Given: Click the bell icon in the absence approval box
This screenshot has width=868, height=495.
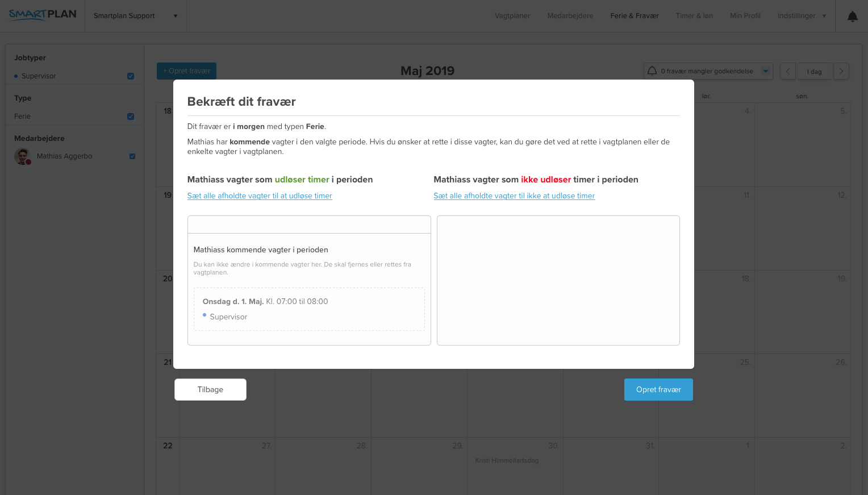Looking at the screenshot, I should coord(652,71).
